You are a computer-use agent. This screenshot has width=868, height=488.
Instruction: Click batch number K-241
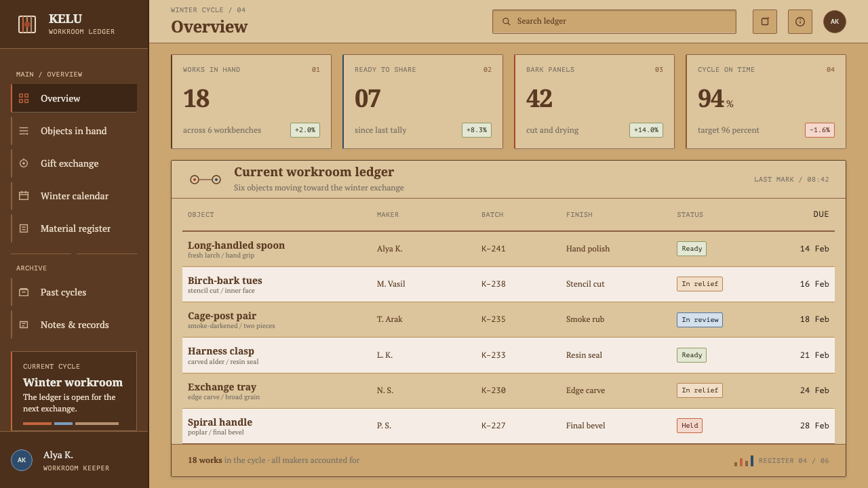[494, 249]
